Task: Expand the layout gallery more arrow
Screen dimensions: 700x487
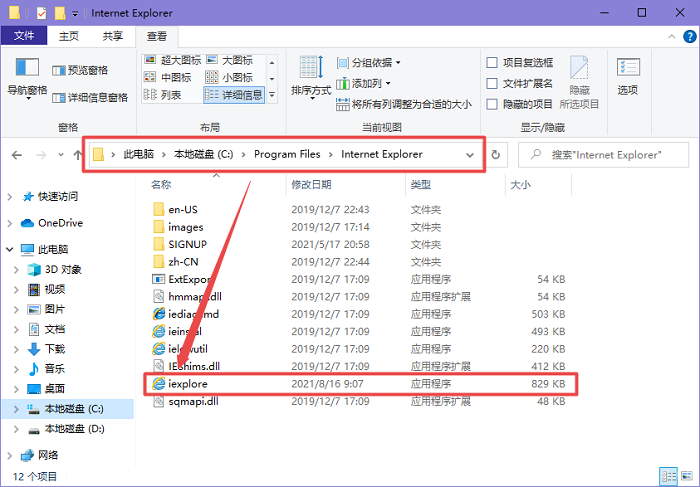Action: pos(272,95)
